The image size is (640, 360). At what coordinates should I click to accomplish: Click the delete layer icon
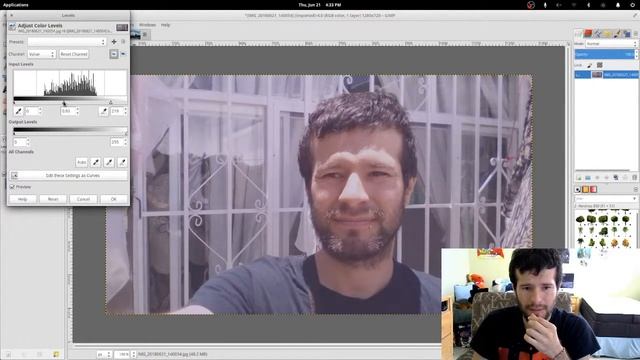pos(634,178)
